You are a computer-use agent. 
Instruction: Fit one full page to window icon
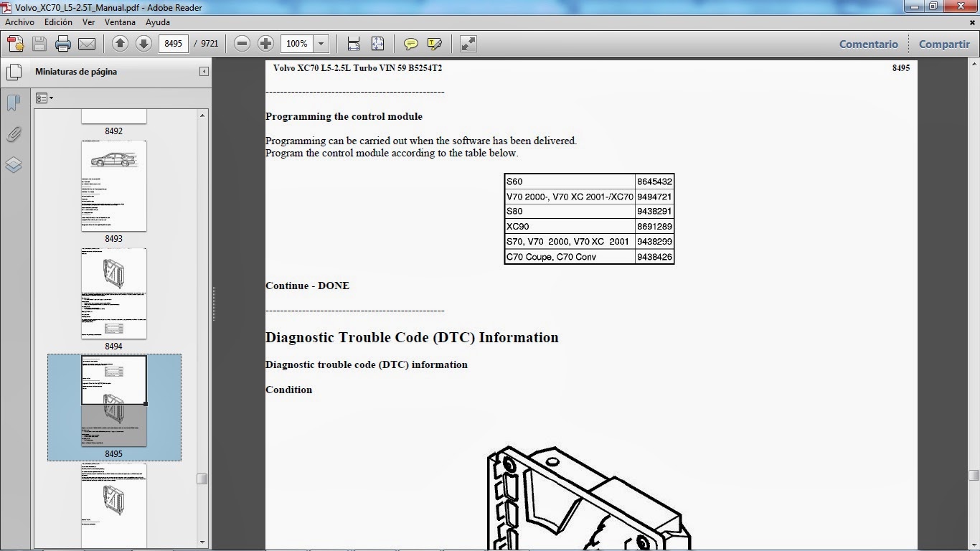tap(377, 44)
